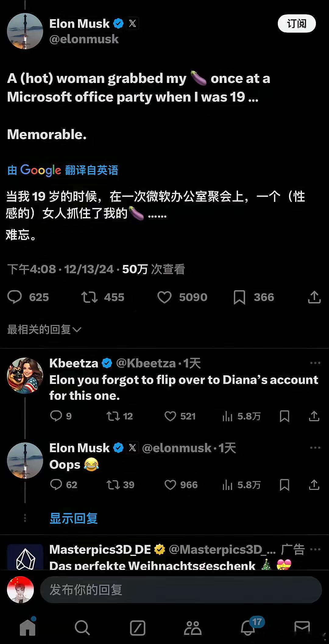Image resolution: width=329 pixels, height=644 pixels.
Task: Bookmark the Kbeetza reply
Action: pos(285,416)
